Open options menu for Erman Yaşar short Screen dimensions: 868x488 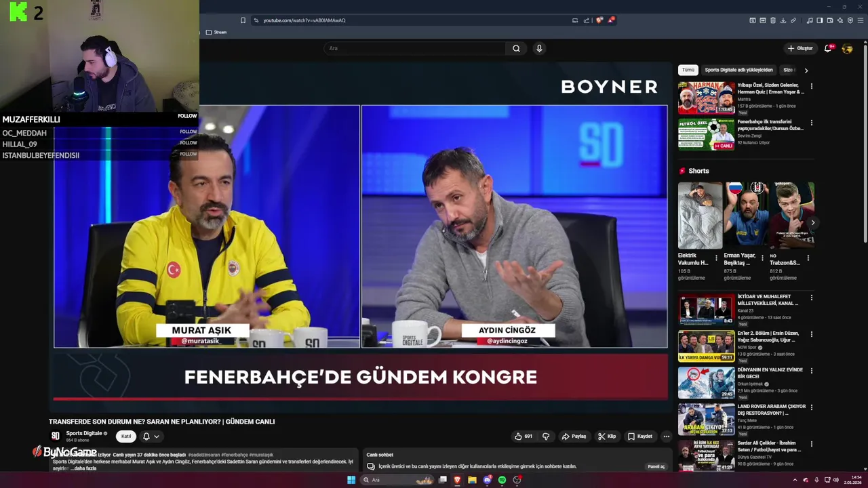click(x=762, y=258)
